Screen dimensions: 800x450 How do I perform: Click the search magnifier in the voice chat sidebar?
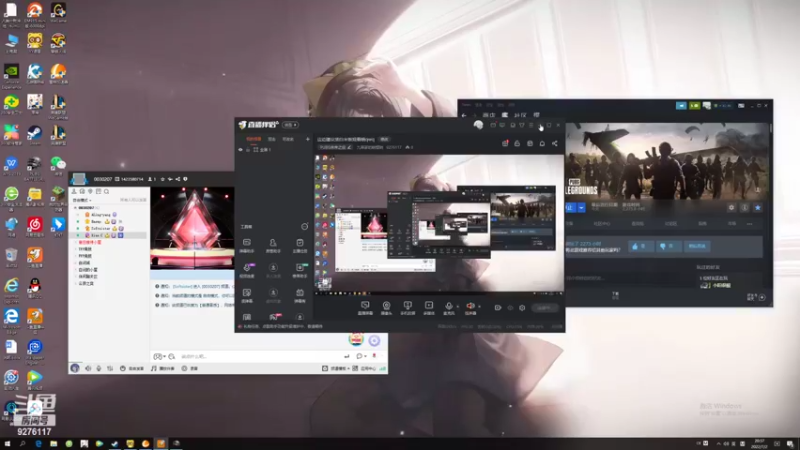pos(107,191)
